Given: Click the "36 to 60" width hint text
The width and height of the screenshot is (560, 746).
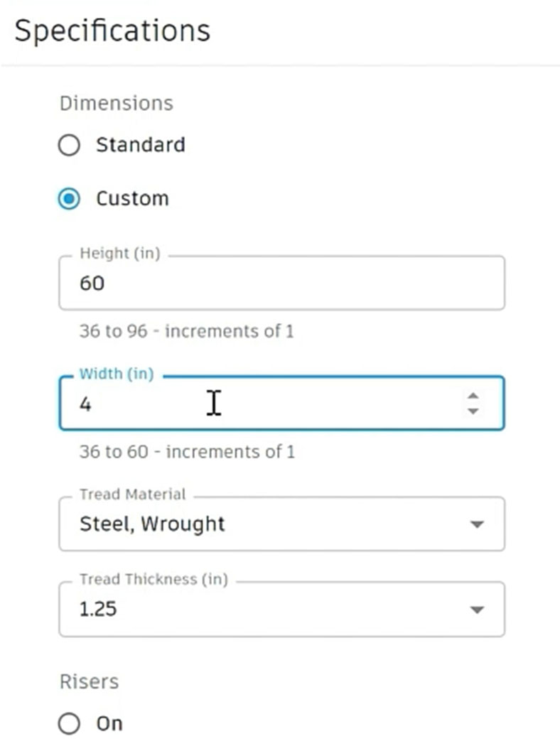Looking at the screenshot, I should click(186, 452).
